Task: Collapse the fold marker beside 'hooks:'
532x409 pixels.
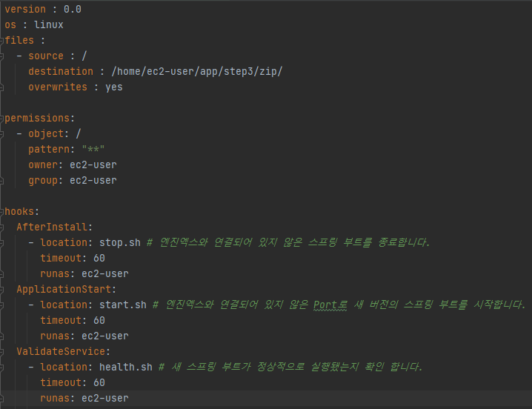Action: tap(1, 212)
